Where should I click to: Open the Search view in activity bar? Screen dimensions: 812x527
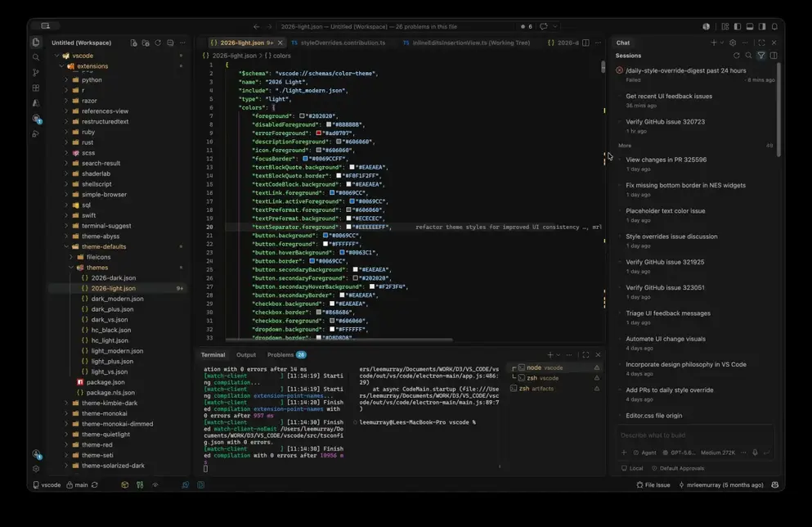pyautogui.click(x=36, y=57)
